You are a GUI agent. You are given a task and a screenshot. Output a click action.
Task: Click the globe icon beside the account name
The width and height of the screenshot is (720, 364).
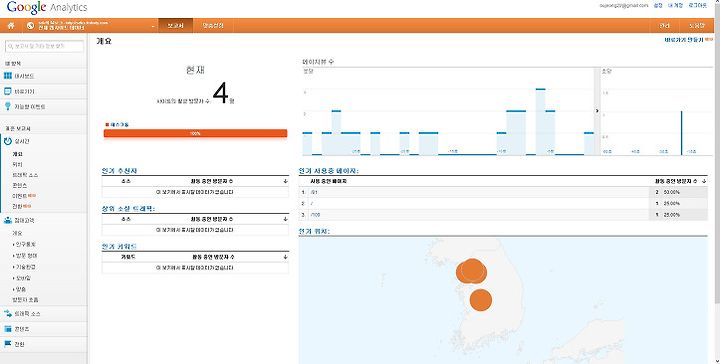point(30,26)
